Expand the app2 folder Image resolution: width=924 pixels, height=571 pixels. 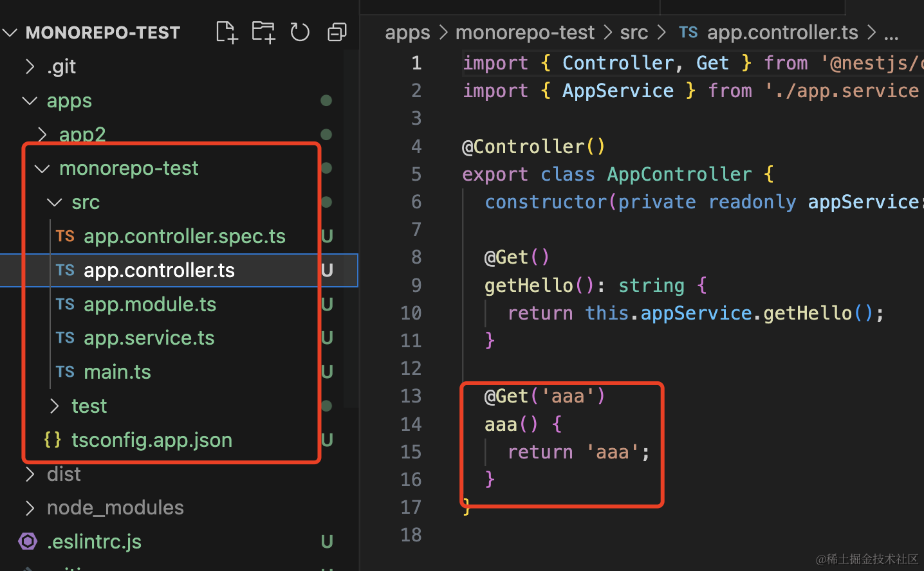(42, 134)
